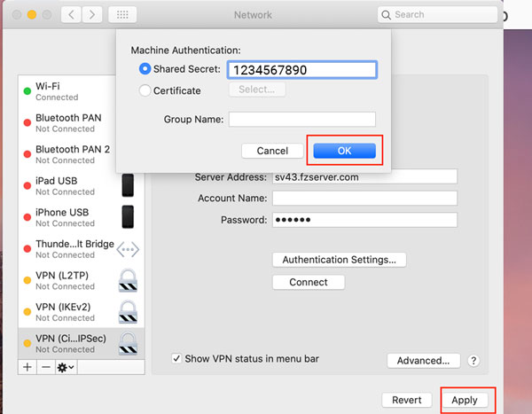Confirm the dialog with OK
Screen dimensions: 532x414
[x=344, y=151]
